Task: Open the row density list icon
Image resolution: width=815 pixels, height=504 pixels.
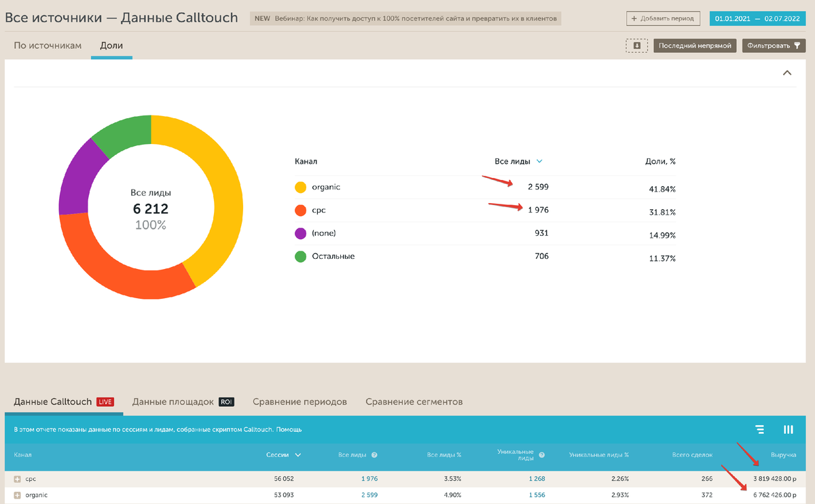Action: [760, 429]
